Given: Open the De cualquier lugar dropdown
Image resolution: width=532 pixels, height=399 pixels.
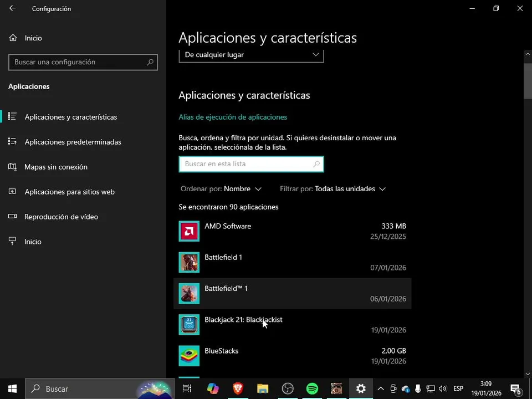Looking at the screenshot, I should click(251, 55).
